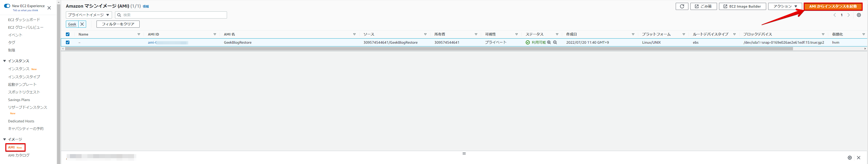The height and width of the screenshot is (164, 868).
Task: Sort by the AMI ID column
Action: 215,35
